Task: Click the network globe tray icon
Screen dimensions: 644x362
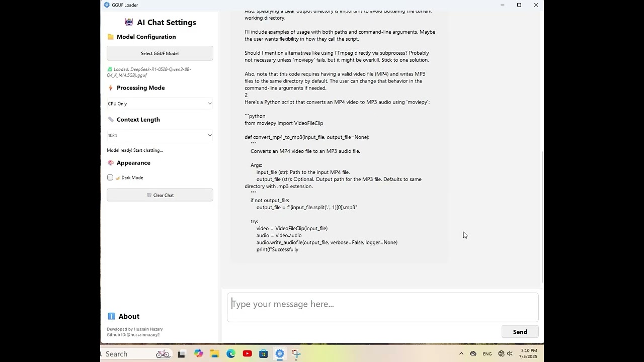Action: [x=501, y=354]
